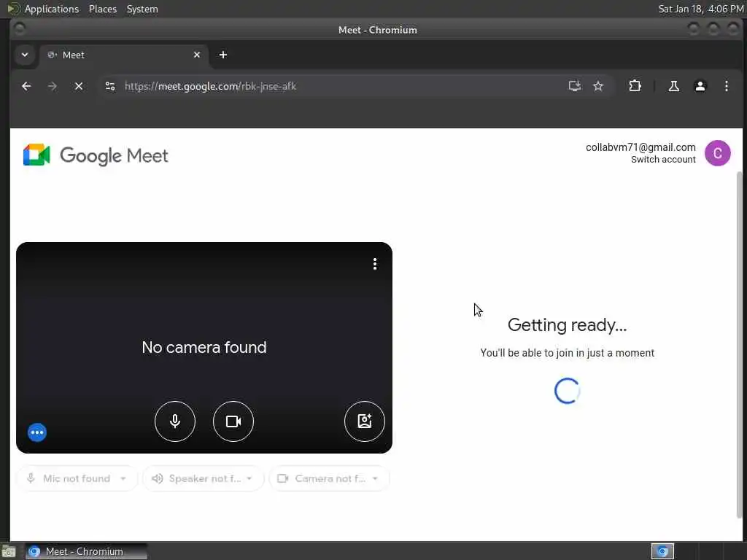Open Chrome Labs flask icon
The image size is (747, 560).
point(673,86)
